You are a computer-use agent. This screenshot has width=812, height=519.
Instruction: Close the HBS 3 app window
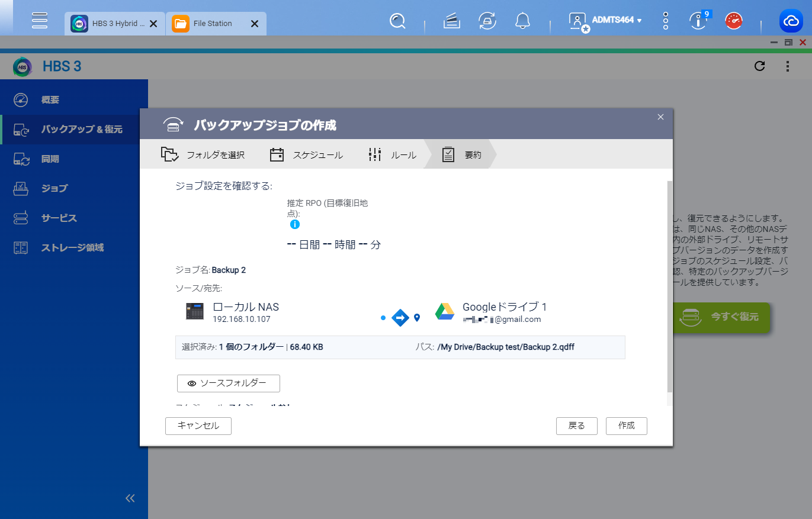pyautogui.click(x=803, y=43)
